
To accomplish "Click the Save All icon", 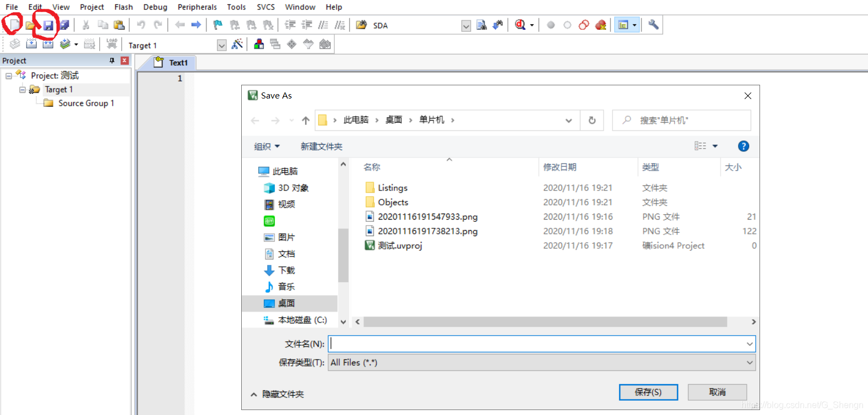I will point(64,25).
